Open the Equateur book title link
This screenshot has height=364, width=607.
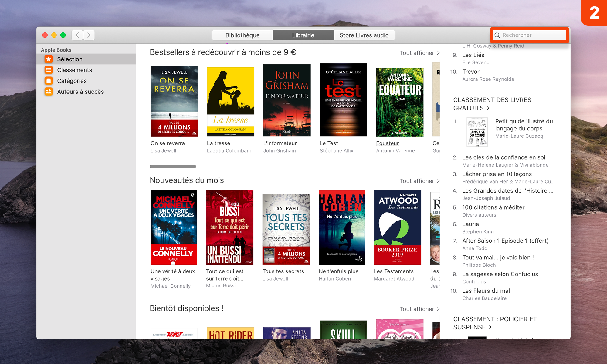(387, 143)
